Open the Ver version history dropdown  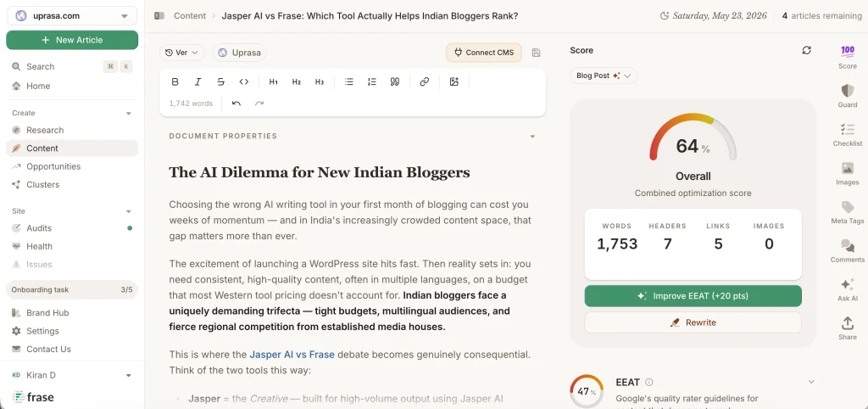coord(182,53)
